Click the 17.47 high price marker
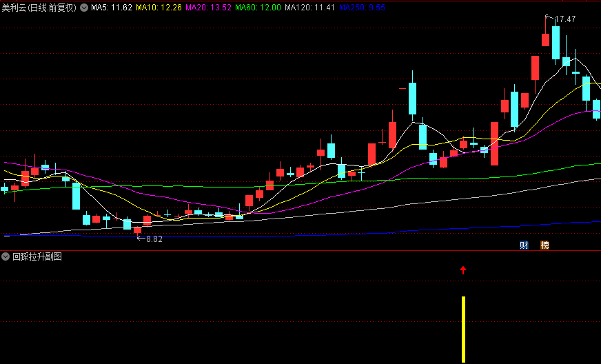This screenshot has height=364, width=601. [x=565, y=19]
